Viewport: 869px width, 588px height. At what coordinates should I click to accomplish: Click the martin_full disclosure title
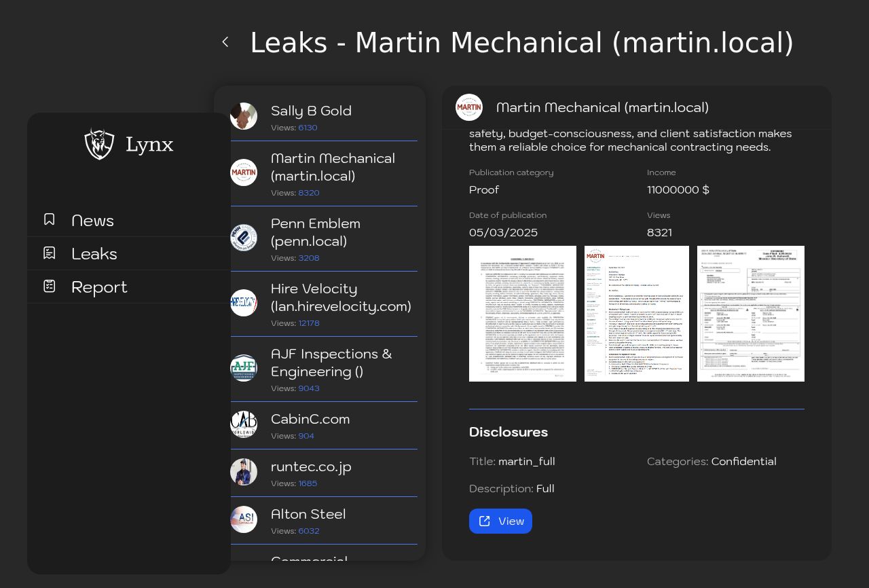[x=527, y=462]
